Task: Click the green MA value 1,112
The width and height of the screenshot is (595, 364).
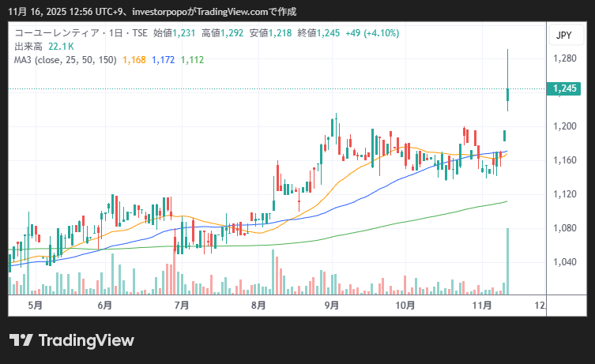Action: pos(192,59)
